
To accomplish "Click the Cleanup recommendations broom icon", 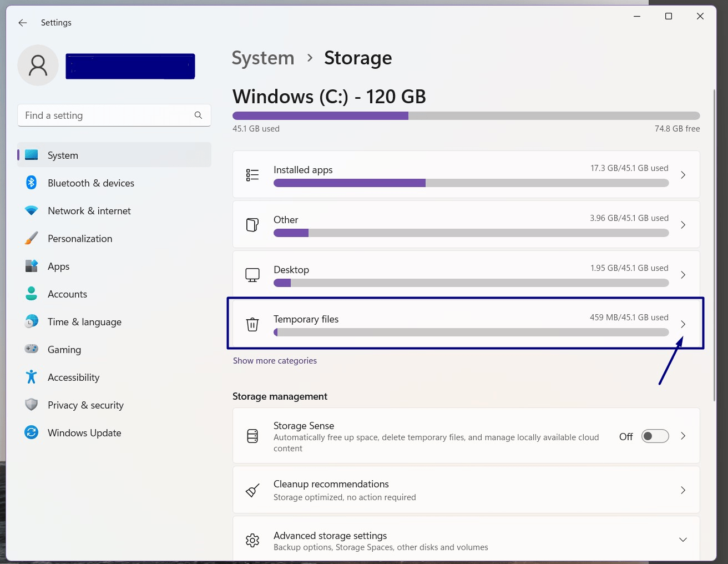I will pyautogui.click(x=252, y=490).
